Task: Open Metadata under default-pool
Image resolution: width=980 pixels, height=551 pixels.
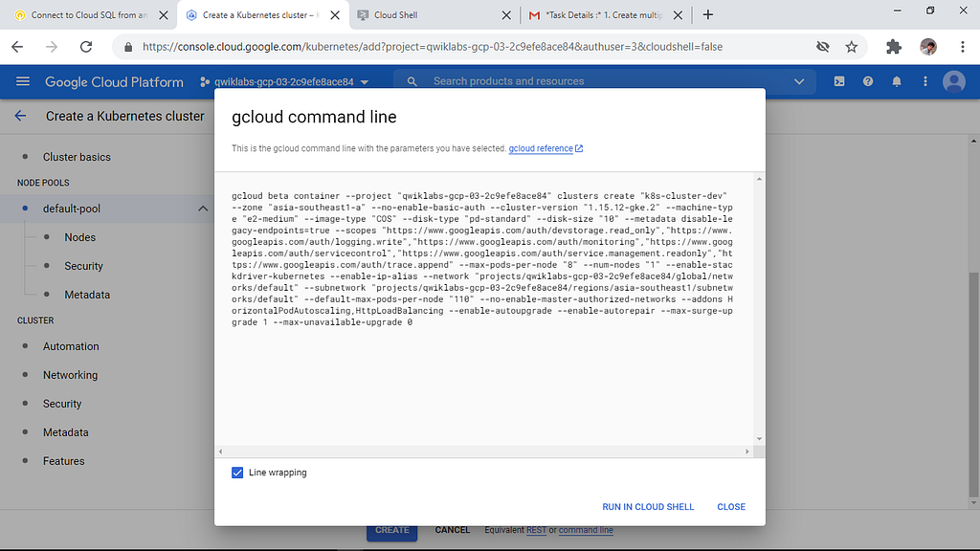Action: [87, 295]
